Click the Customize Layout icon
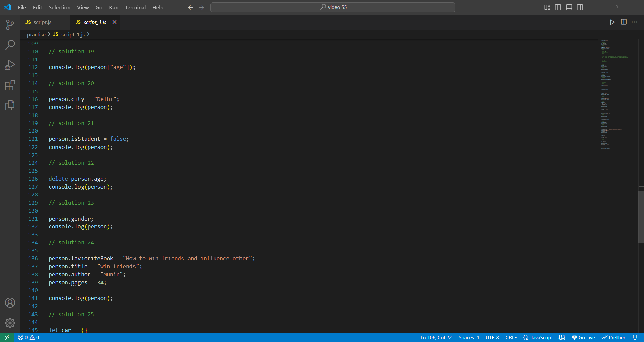 click(547, 7)
